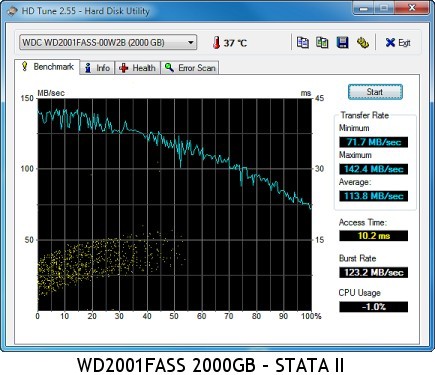The height and width of the screenshot is (375, 435).
Task: Select the 10.2 ms access time value
Action: tap(374, 236)
